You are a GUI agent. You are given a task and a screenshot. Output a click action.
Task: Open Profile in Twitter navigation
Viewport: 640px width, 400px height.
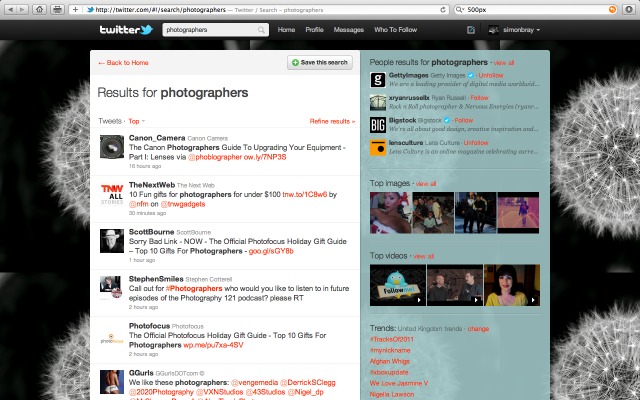point(314,30)
